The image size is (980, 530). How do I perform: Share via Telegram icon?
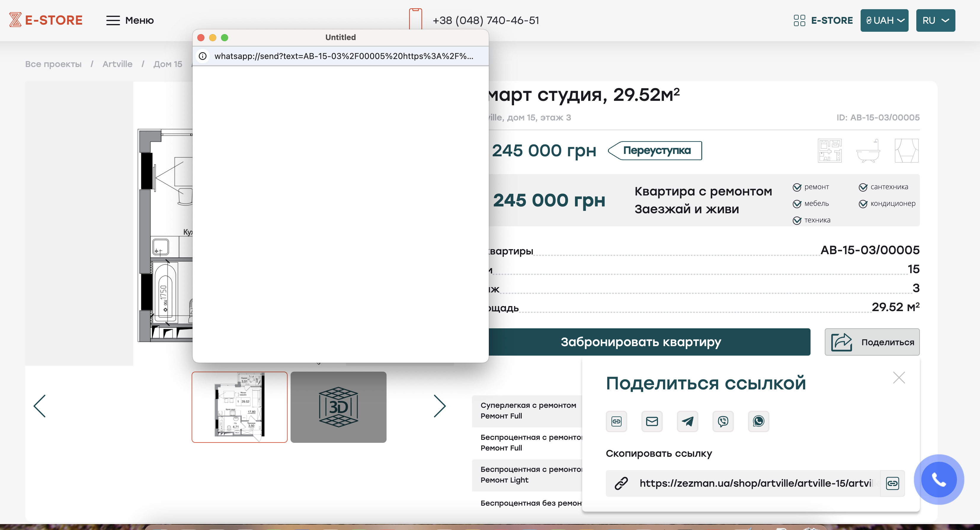click(687, 421)
